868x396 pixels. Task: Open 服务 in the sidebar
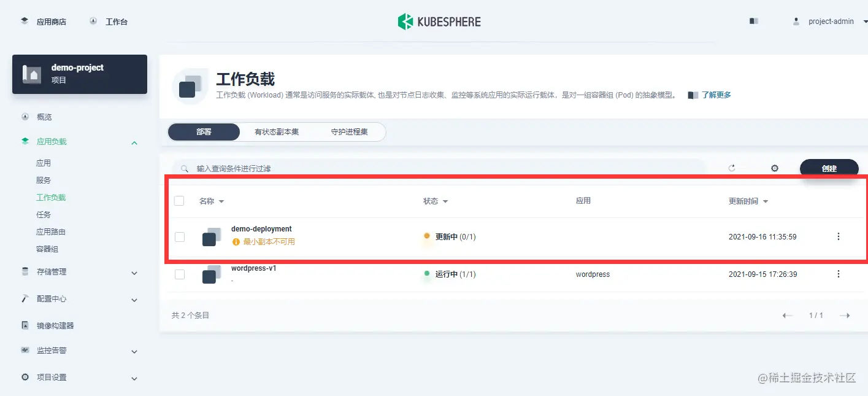click(x=44, y=180)
